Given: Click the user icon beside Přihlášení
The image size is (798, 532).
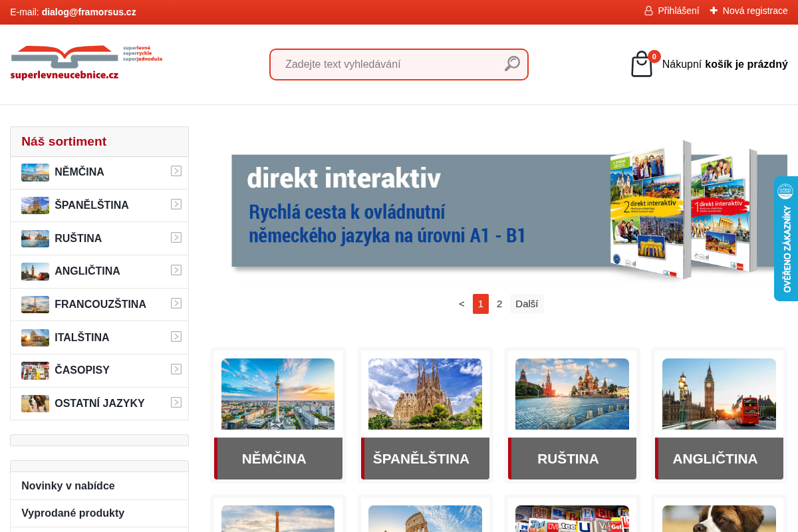Looking at the screenshot, I should click(648, 11).
